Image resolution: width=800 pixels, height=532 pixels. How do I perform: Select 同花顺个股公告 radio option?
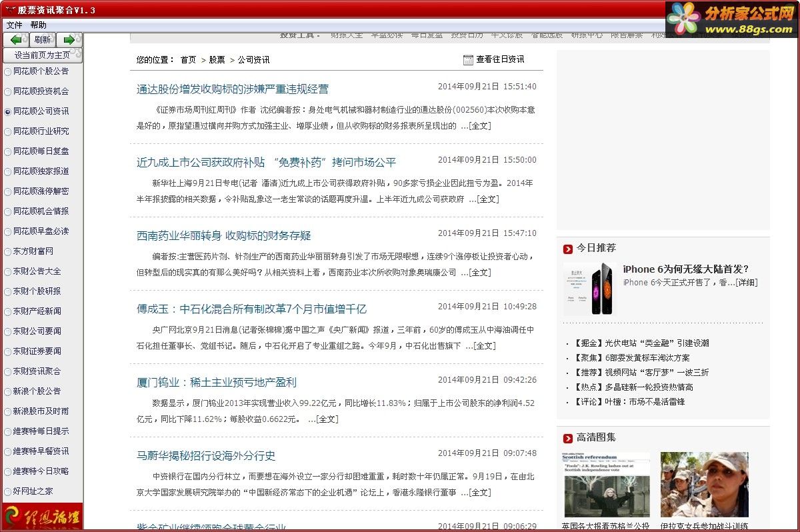(x=8, y=71)
